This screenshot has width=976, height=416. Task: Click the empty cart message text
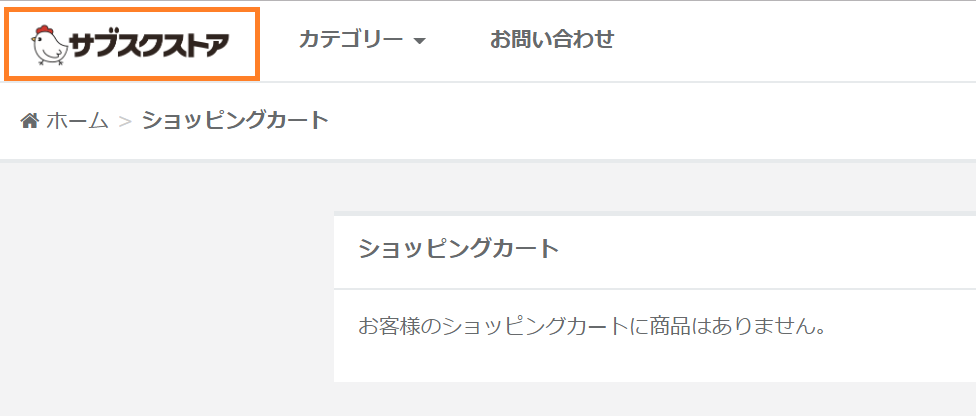coord(592,327)
